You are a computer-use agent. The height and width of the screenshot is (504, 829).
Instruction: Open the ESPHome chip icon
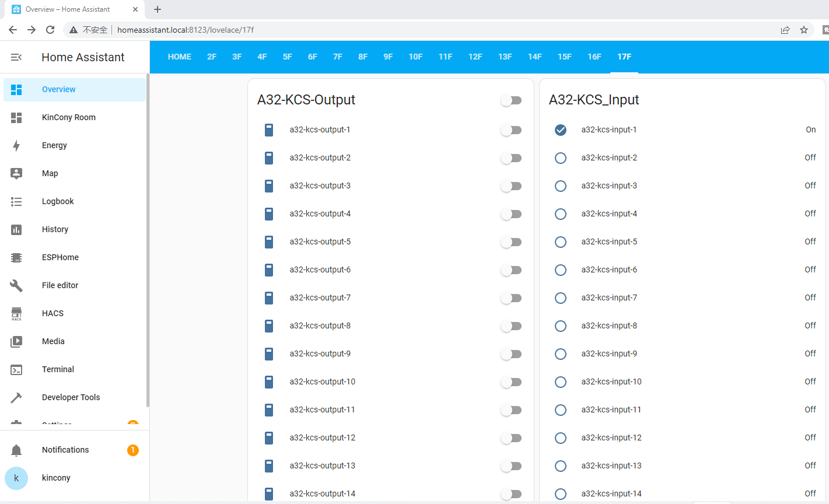click(16, 257)
